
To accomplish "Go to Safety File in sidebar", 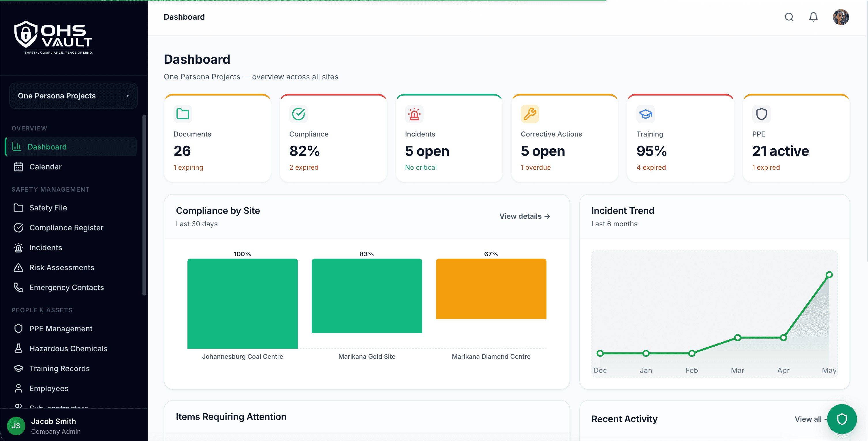I will click(x=71, y=208).
